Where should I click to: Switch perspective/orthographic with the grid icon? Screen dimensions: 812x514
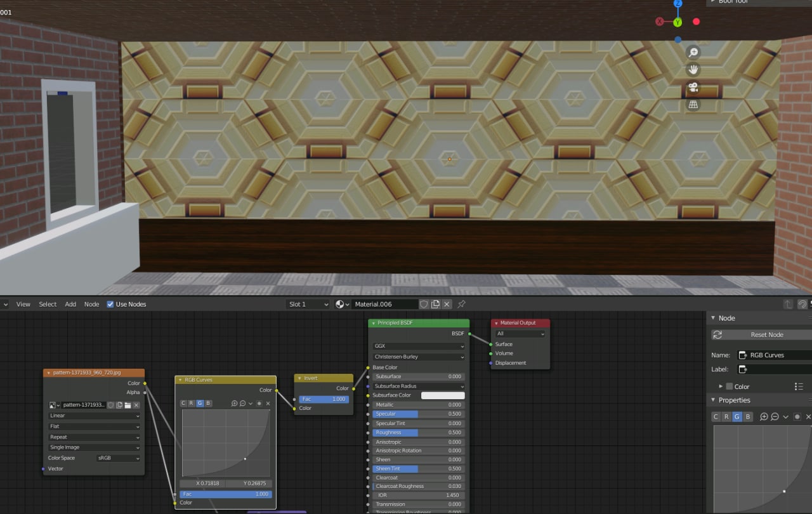click(x=693, y=104)
